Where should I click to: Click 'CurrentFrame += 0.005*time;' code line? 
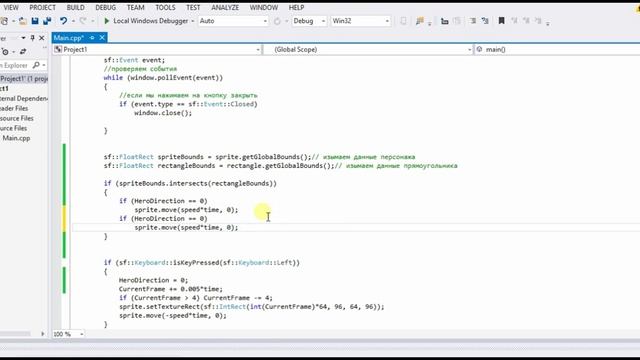171,289
